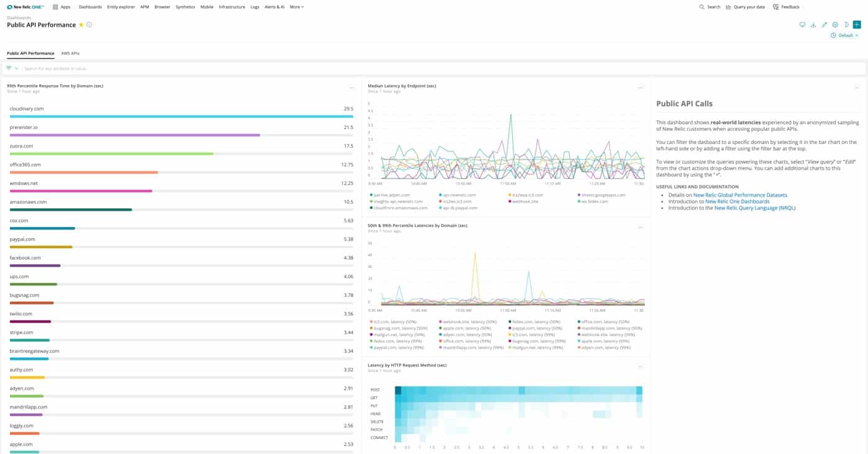Viewport: 868px width, 454px height.
Task: Export dashboard using the download icon
Action: point(813,25)
